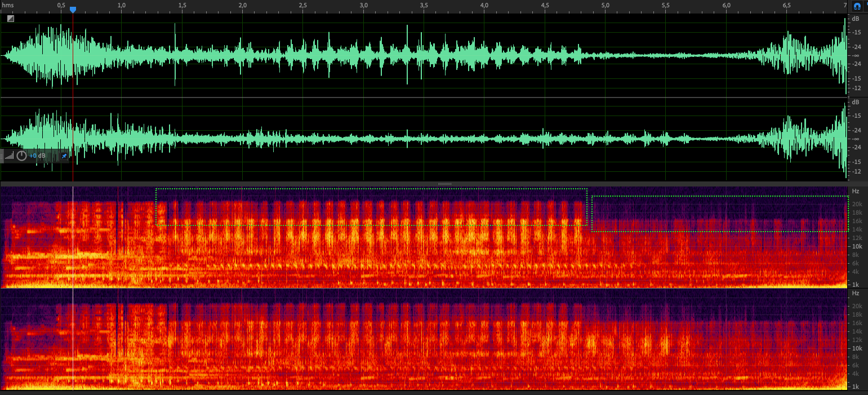Screen dimensions: 868x395
Task: Click the +0 dB gain value
Action: coord(37,156)
